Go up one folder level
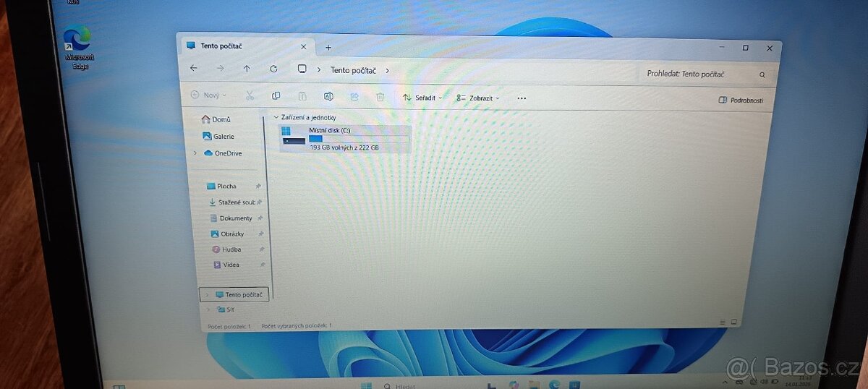 click(x=247, y=69)
